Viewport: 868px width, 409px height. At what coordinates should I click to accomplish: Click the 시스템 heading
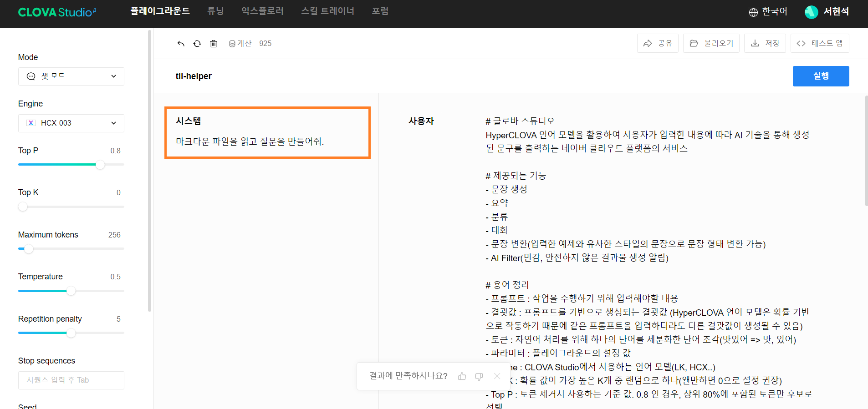189,121
